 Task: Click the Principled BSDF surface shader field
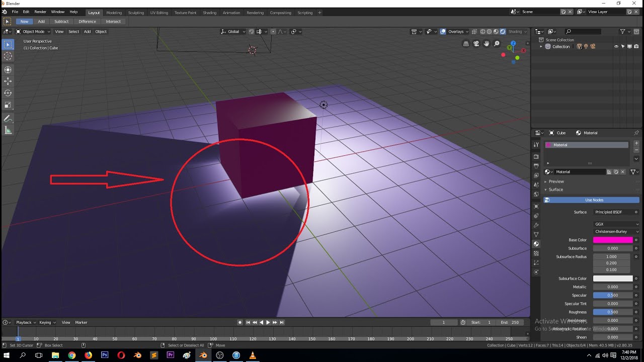[x=616, y=212]
